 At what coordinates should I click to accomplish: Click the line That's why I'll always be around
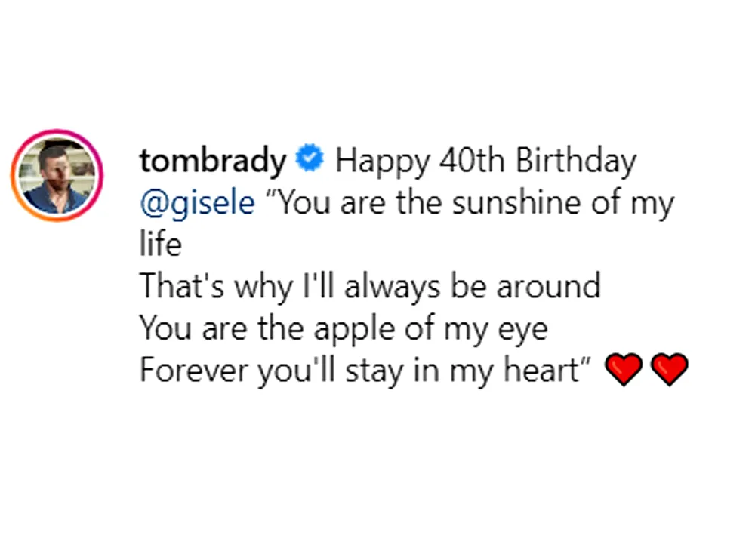(370, 285)
